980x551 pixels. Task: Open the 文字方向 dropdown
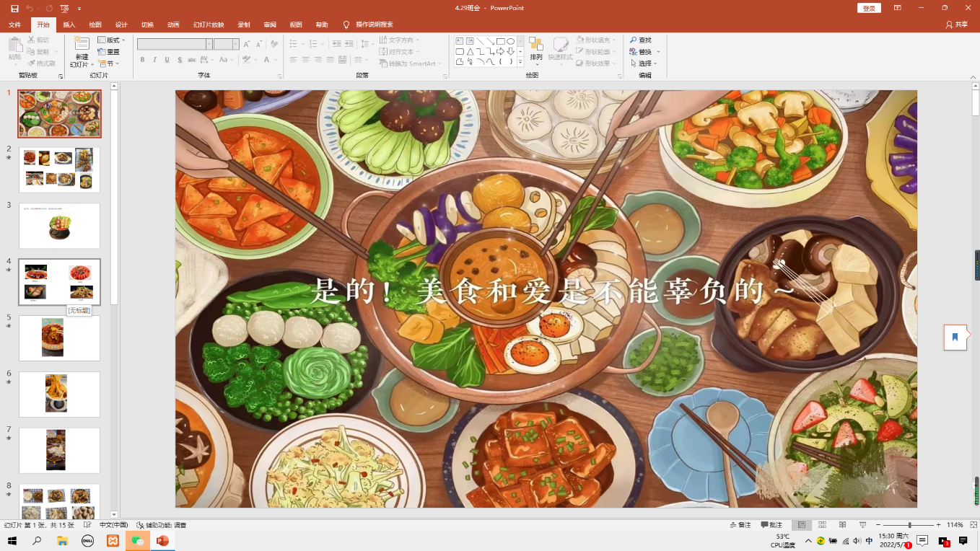pyautogui.click(x=399, y=40)
